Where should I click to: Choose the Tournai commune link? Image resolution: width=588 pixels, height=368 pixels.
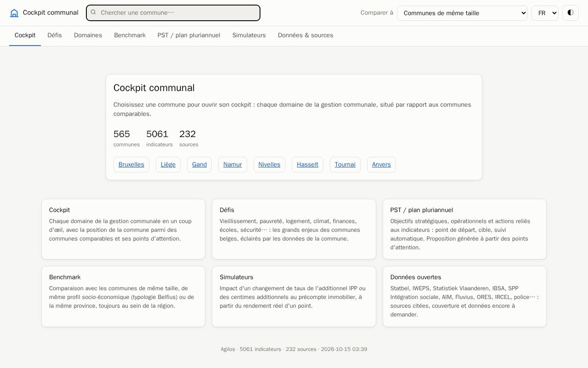345,165
